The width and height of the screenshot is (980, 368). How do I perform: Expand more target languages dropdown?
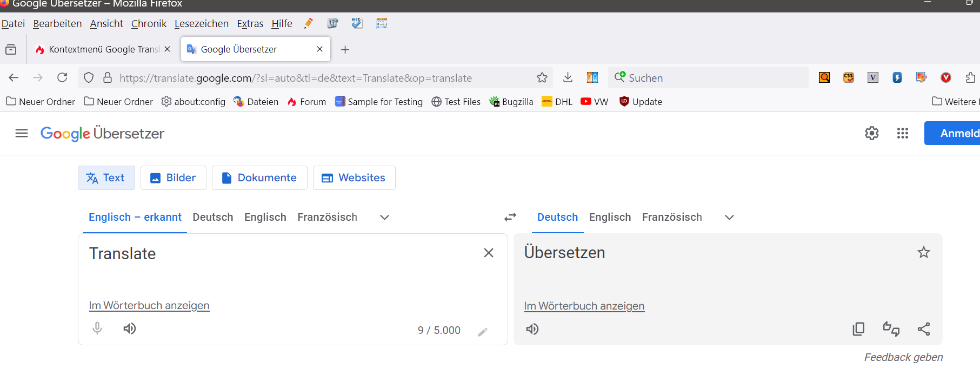pos(730,217)
